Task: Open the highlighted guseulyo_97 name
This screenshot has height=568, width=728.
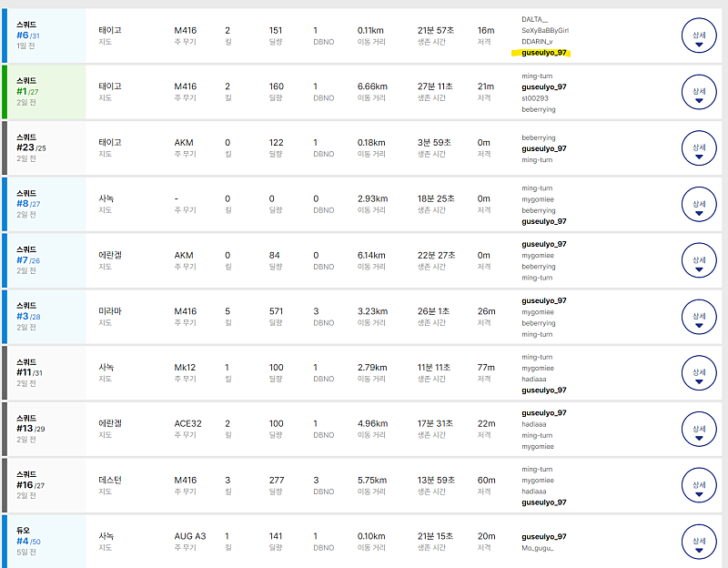Action: click(x=543, y=53)
